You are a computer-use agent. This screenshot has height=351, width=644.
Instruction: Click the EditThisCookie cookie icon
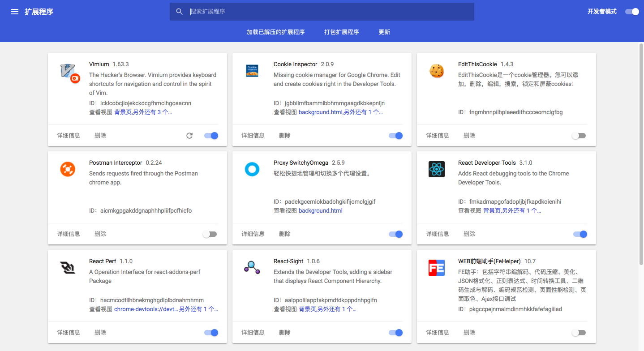437,71
